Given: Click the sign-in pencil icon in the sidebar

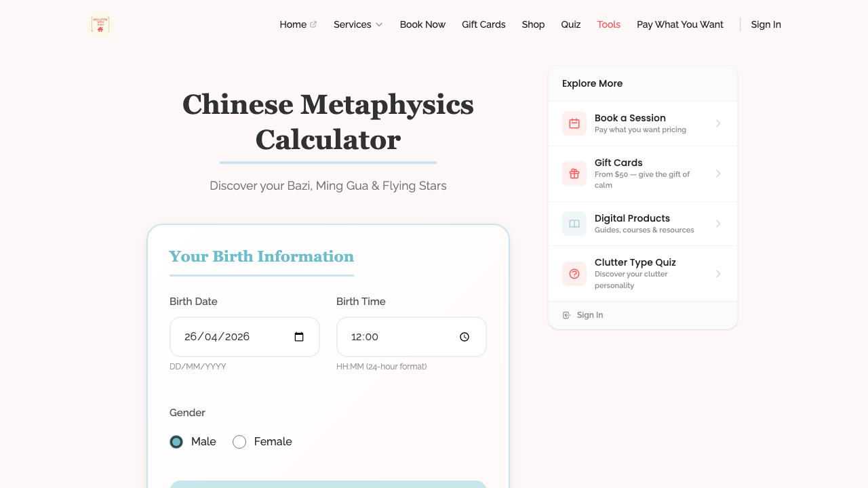Looking at the screenshot, I should tap(566, 314).
